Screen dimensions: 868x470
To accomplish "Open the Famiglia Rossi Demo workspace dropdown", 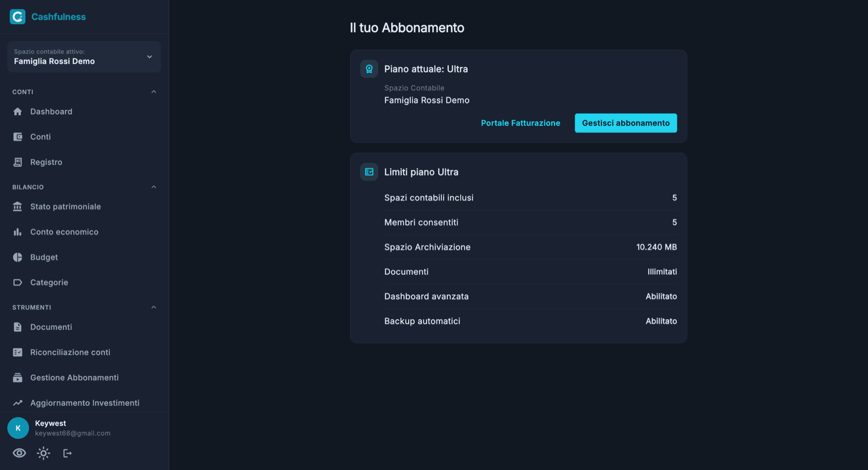I will point(84,56).
